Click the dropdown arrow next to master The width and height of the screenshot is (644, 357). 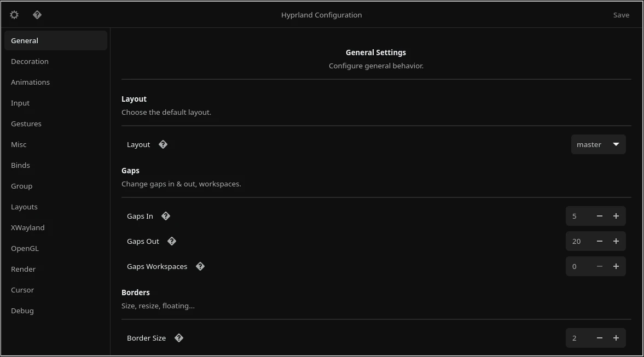pos(615,144)
